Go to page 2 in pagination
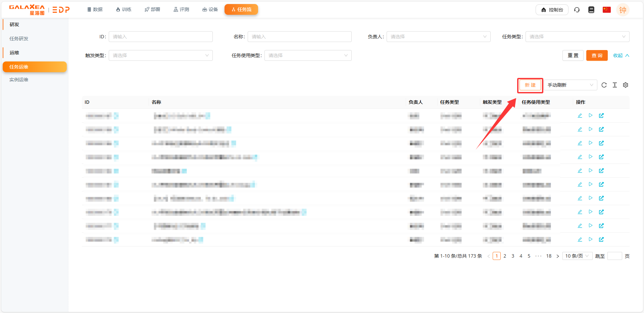Screen dimensions: 644x313 click(x=505, y=256)
